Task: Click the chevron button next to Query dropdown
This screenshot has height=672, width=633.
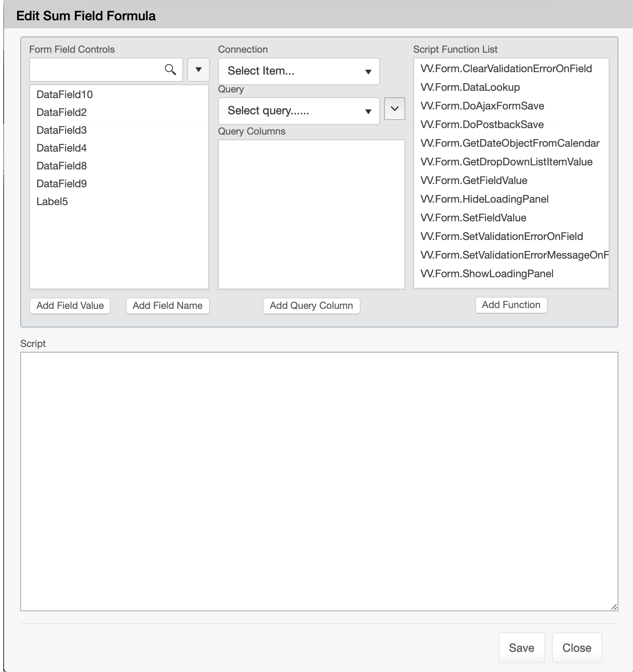Action: pos(395,109)
